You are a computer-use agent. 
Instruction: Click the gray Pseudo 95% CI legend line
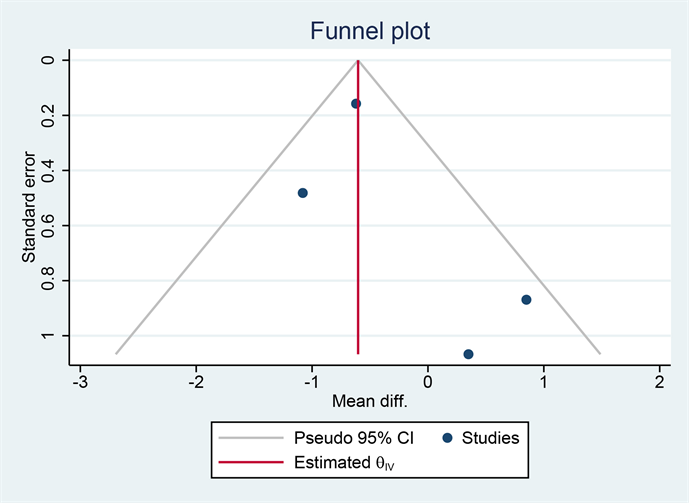point(250,437)
